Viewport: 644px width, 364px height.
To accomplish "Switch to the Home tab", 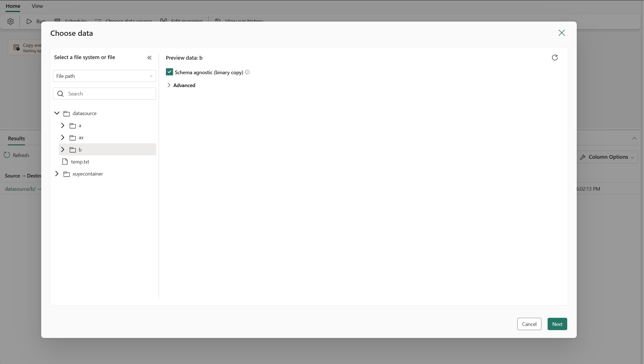I will click(13, 6).
